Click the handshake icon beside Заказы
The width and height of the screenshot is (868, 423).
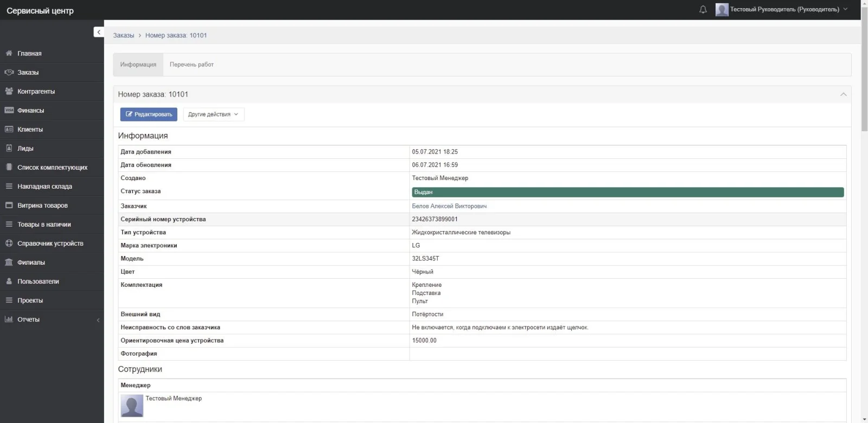point(9,72)
